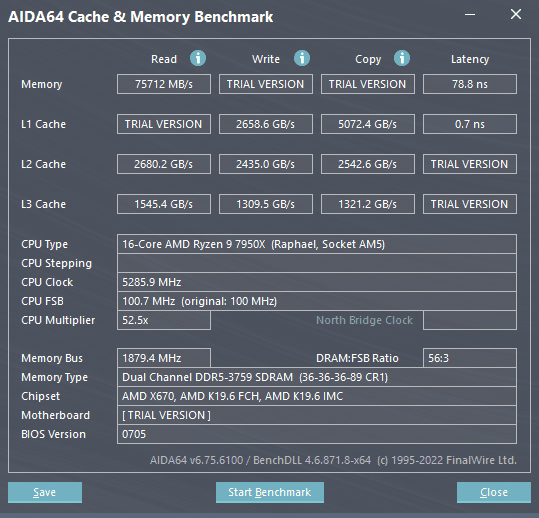Click the Latency column header
This screenshot has width=539, height=518.
pyautogui.click(x=470, y=59)
